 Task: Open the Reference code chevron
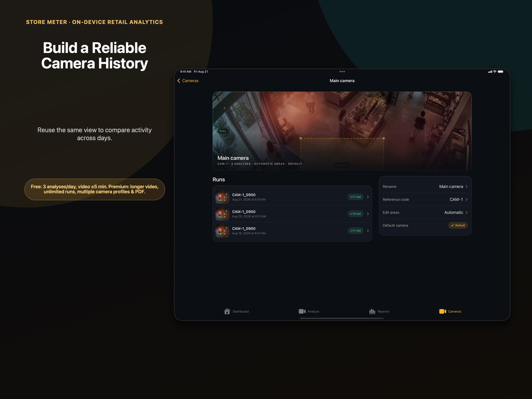click(467, 200)
